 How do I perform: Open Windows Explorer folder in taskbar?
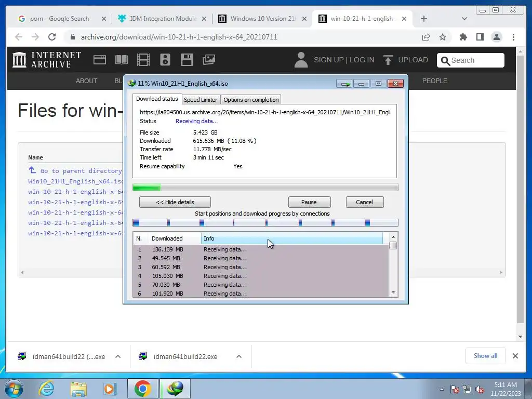tap(78, 389)
